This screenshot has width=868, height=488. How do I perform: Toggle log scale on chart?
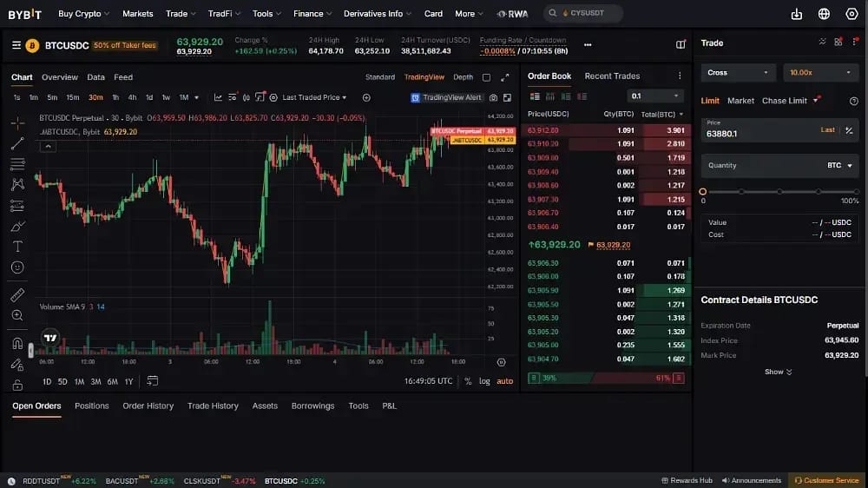[x=484, y=381]
